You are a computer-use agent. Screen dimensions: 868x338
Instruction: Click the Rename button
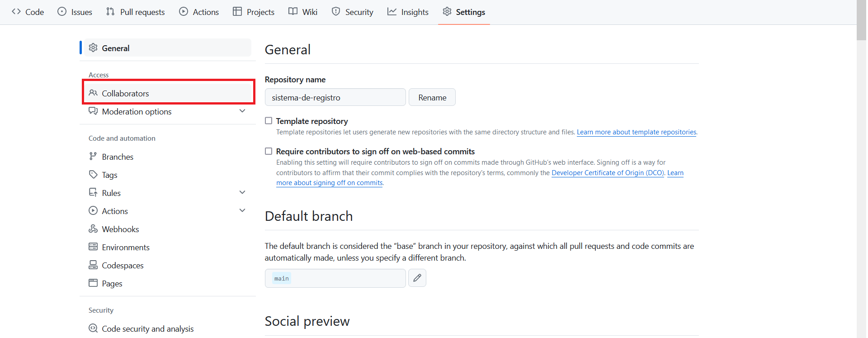[x=432, y=97]
